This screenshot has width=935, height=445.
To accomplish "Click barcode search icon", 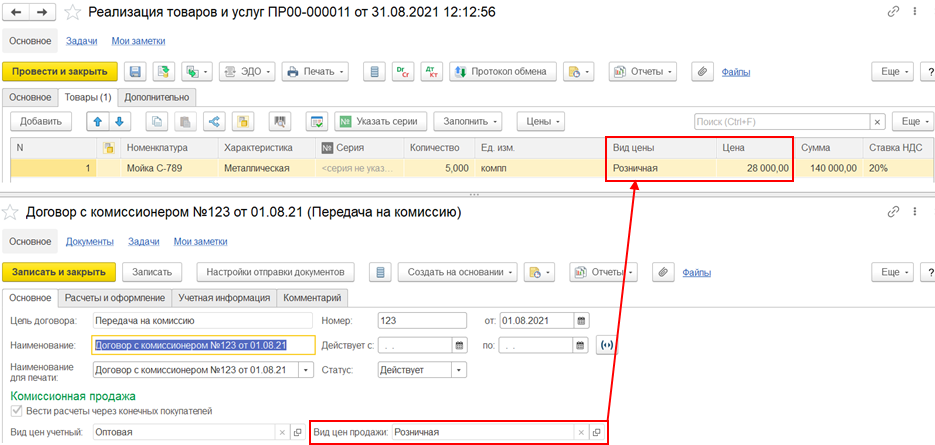I will coord(278,121).
